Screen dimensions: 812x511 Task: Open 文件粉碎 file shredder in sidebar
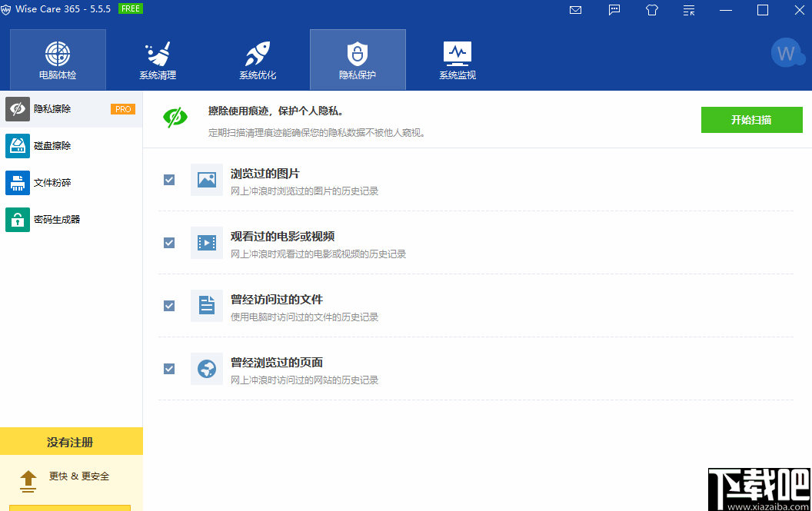72,183
